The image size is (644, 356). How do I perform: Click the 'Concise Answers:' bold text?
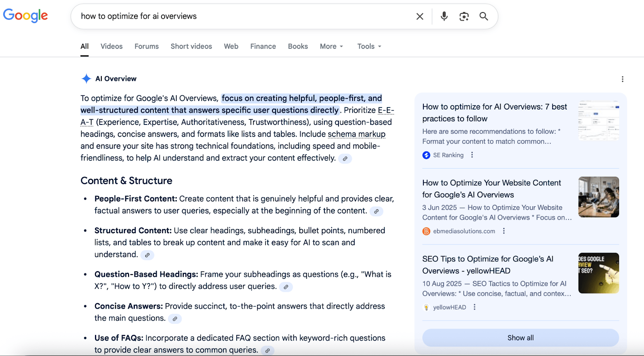129,306
